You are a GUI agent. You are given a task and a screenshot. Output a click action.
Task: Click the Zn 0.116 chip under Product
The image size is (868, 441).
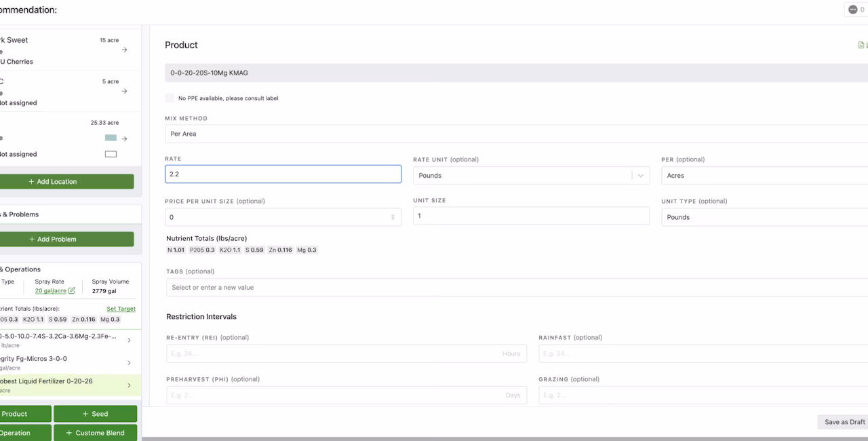coord(280,250)
